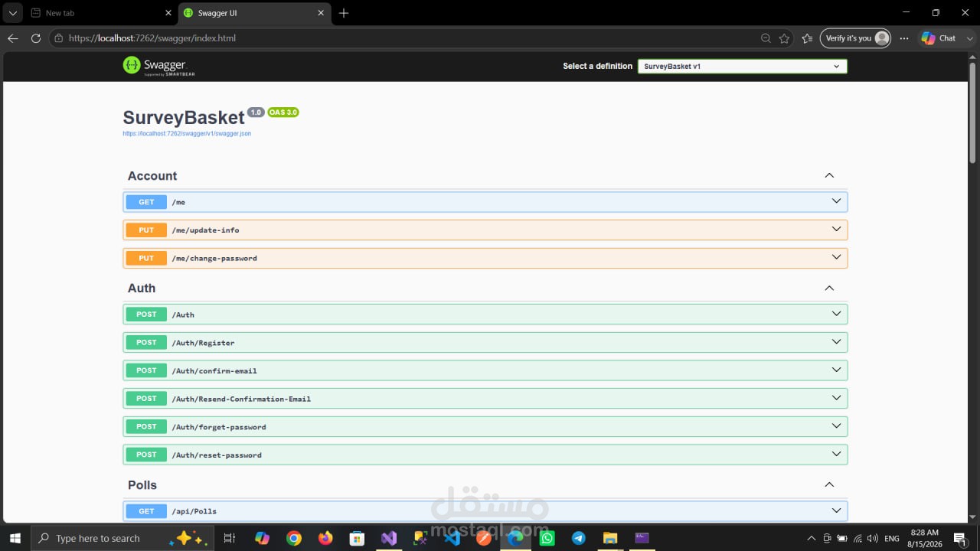Open Microsoft Store from the taskbar
This screenshot has height=551, width=980.
click(x=357, y=538)
